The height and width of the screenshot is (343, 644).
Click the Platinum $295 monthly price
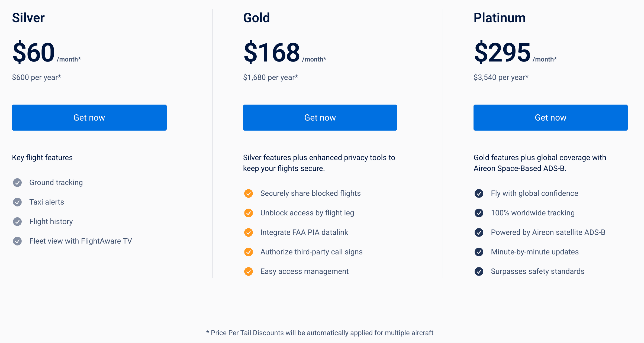pos(502,52)
